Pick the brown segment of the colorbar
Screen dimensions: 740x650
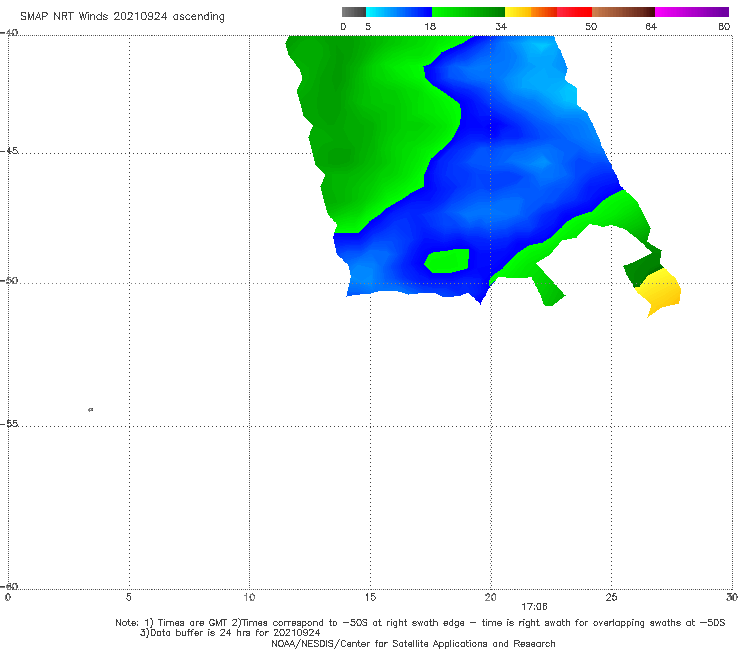(x=623, y=12)
